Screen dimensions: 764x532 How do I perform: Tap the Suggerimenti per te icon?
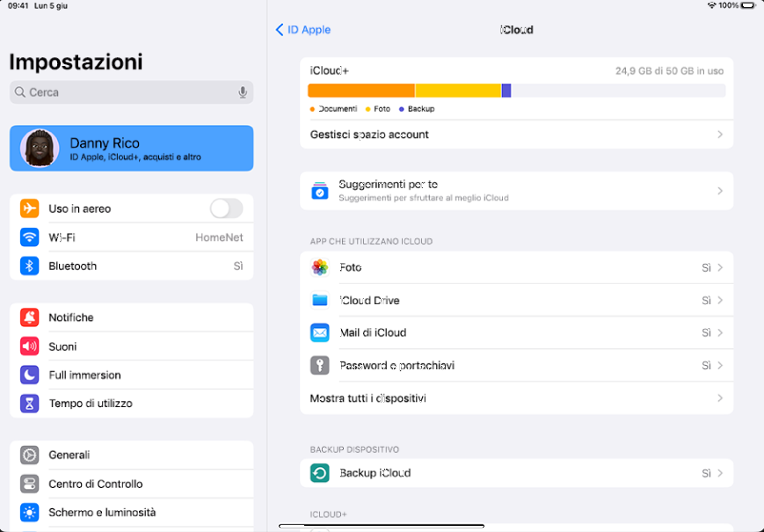click(x=320, y=191)
